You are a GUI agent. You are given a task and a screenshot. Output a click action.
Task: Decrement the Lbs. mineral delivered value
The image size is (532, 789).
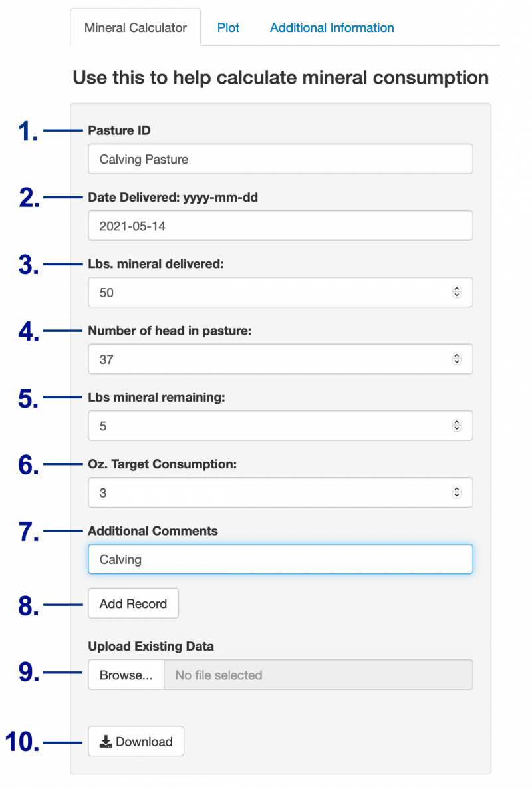(457, 295)
